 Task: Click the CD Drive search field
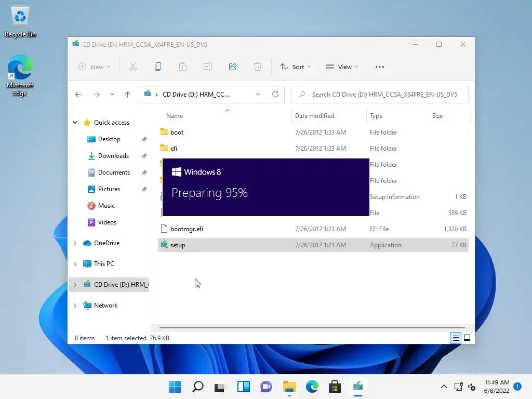click(x=380, y=95)
